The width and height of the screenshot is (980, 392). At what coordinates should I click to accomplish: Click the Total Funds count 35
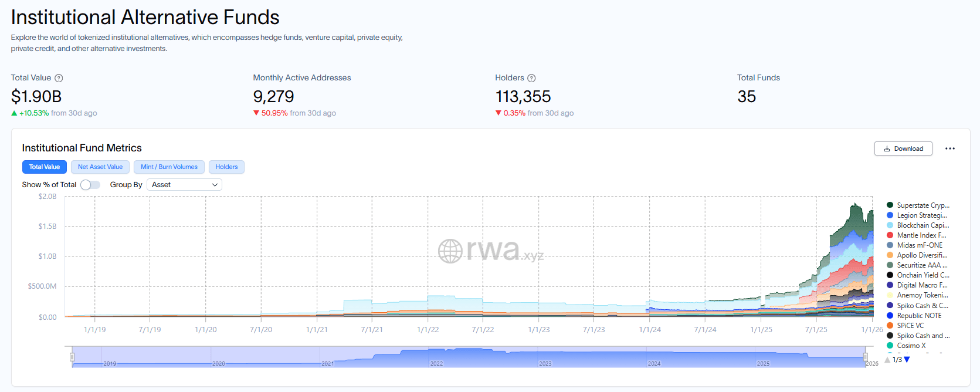[747, 96]
